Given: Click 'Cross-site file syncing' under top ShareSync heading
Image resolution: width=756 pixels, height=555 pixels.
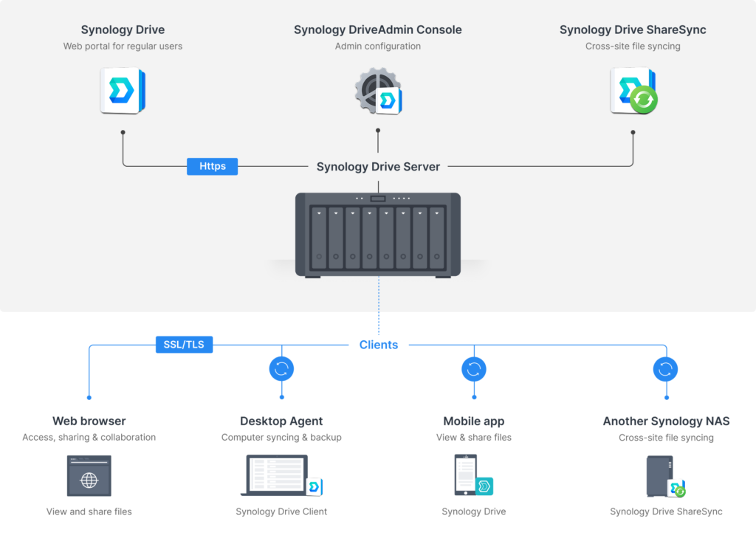Looking at the screenshot, I should tap(633, 46).
